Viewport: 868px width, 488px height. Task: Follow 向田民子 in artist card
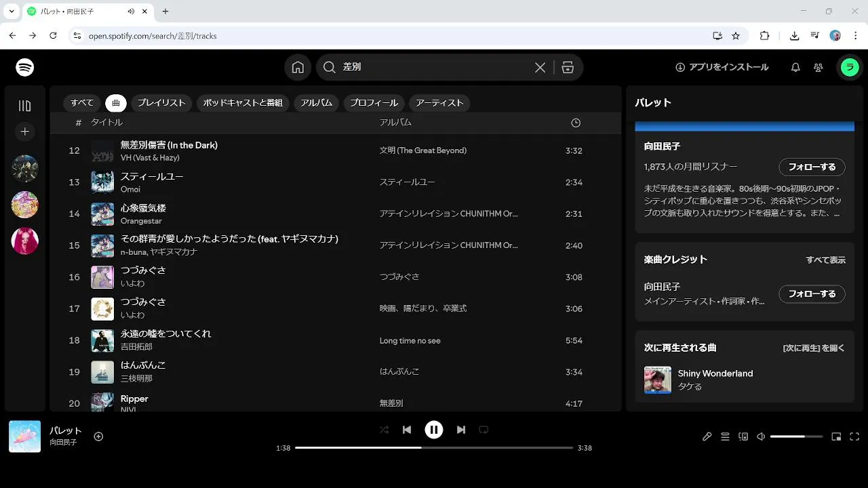pyautogui.click(x=812, y=167)
